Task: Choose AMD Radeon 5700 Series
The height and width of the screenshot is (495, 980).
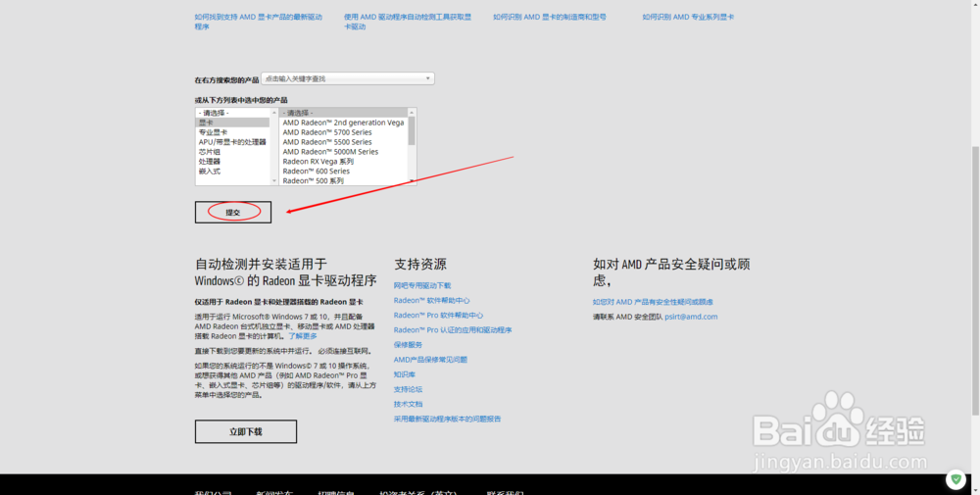Action: click(x=344, y=132)
